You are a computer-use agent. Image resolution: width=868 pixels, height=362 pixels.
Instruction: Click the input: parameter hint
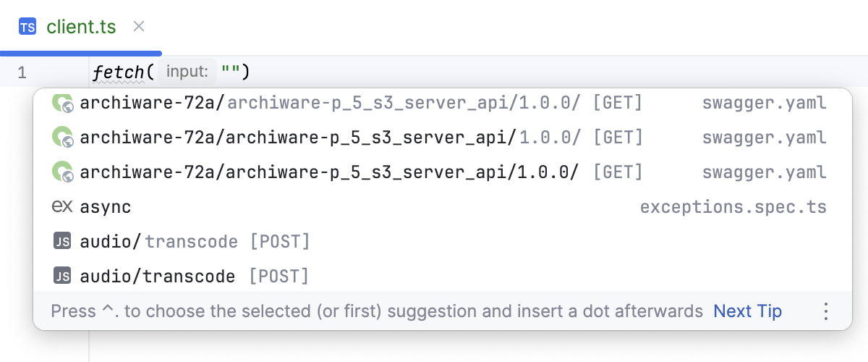tap(187, 72)
